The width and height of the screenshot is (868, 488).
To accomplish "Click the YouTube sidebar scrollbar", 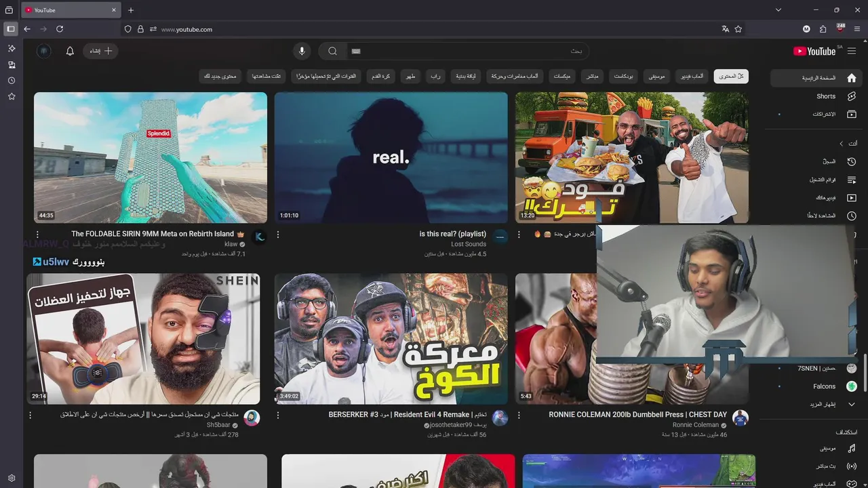I will pyautogui.click(x=865, y=371).
